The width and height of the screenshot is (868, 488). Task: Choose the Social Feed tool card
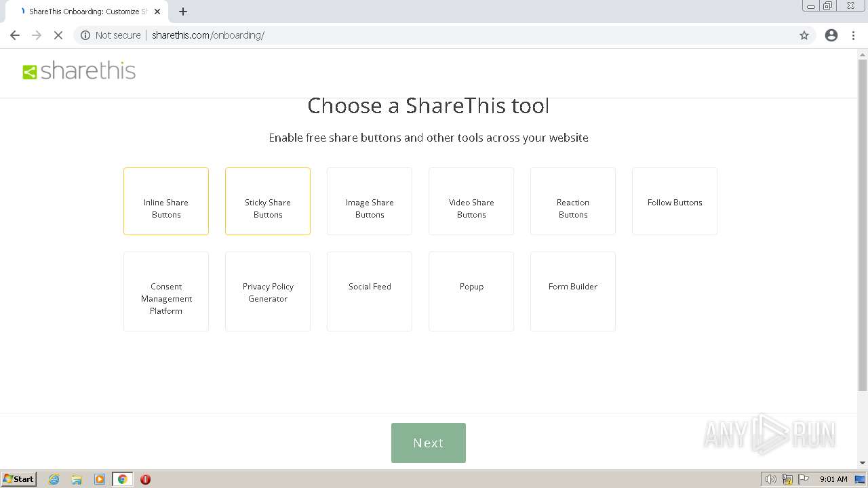pyautogui.click(x=370, y=291)
